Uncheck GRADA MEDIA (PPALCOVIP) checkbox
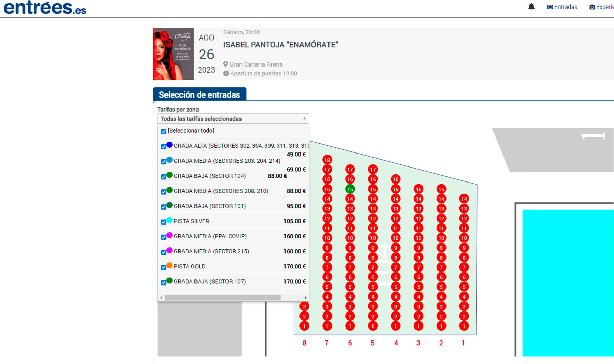 click(x=164, y=237)
